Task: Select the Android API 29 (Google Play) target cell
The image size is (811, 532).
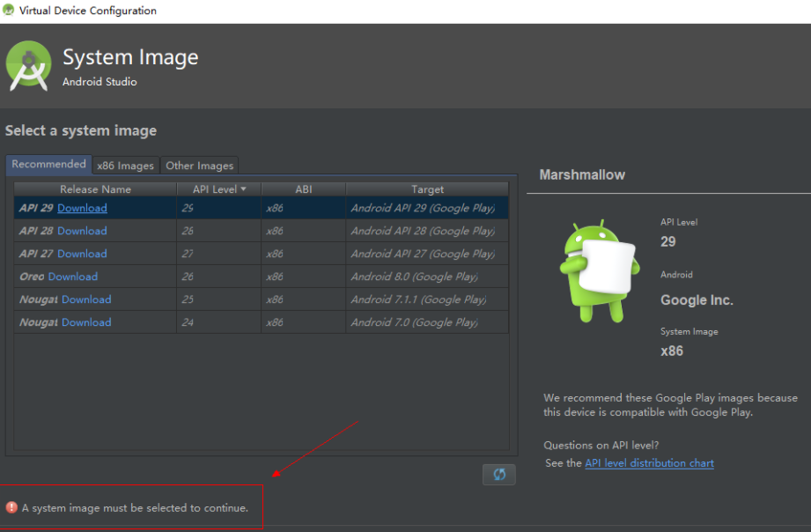Action: tap(427, 208)
